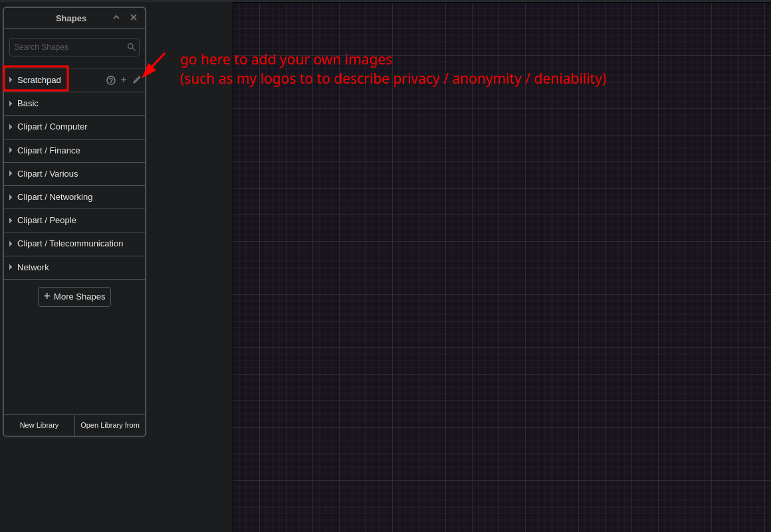Close the Shapes panel
This screenshot has height=532, width=771.
[x=134, y=17]
